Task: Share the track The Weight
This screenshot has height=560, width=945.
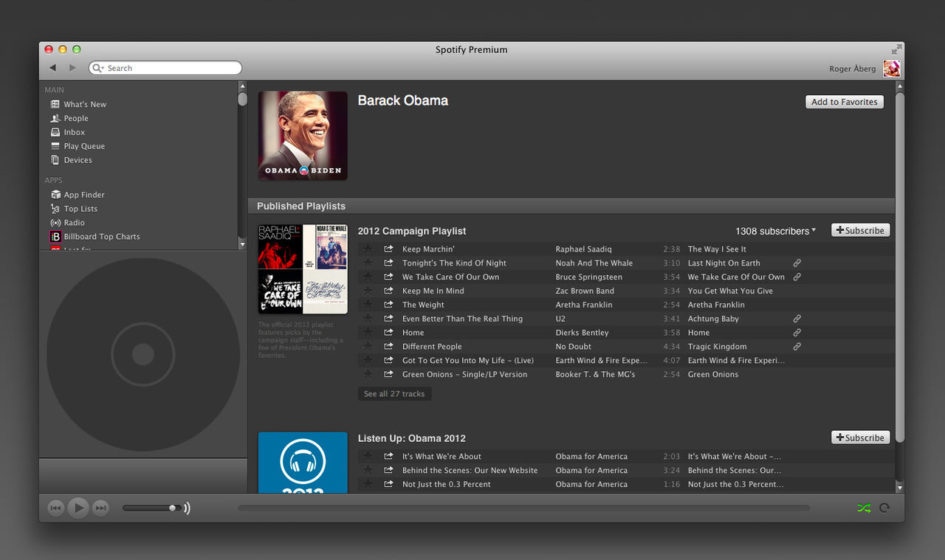Action: coord(388,305)
